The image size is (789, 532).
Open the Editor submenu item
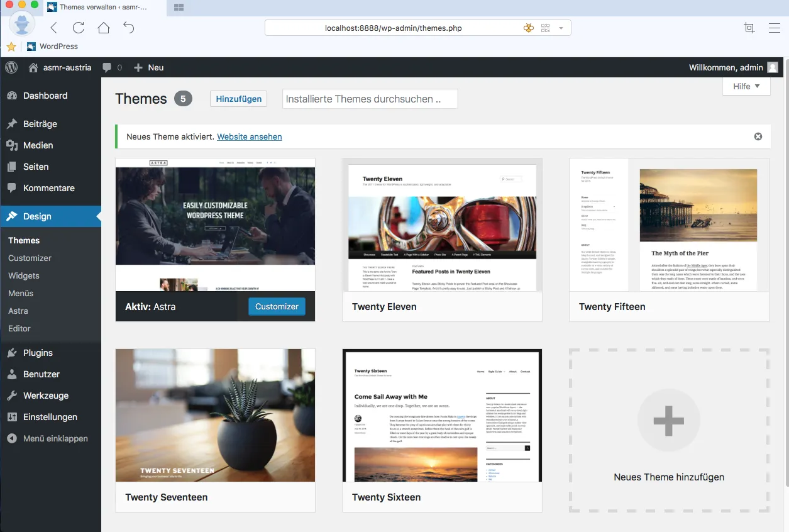[19, 328]
